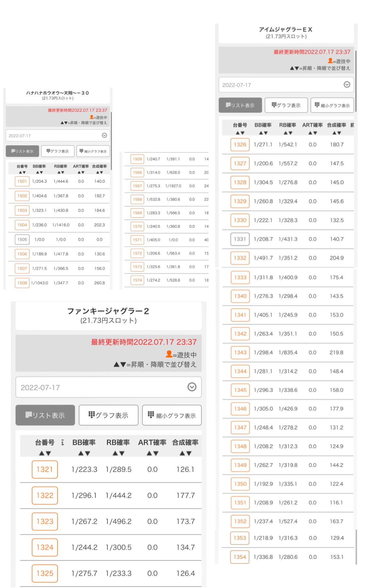Select 縮小グラフ表示 tab in Aim Juggler EX panel
The height and width of the screenshot is (588, 392).
[332, 105]
